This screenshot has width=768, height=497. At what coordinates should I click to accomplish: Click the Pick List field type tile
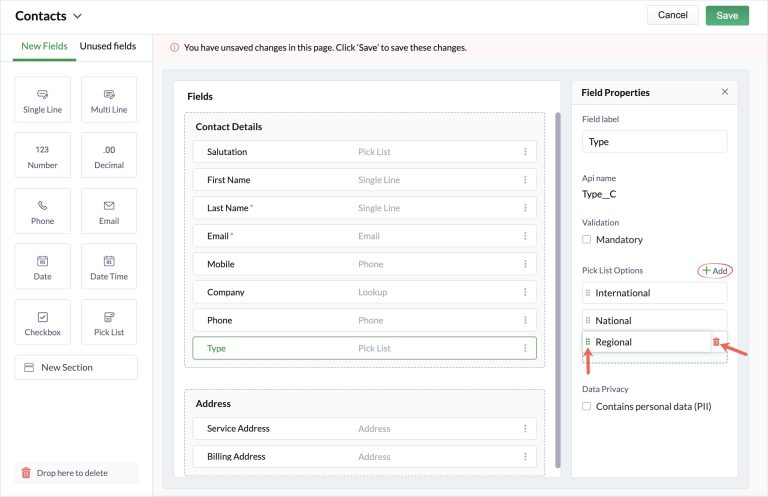pyautogui.click(x=109, y=322)
